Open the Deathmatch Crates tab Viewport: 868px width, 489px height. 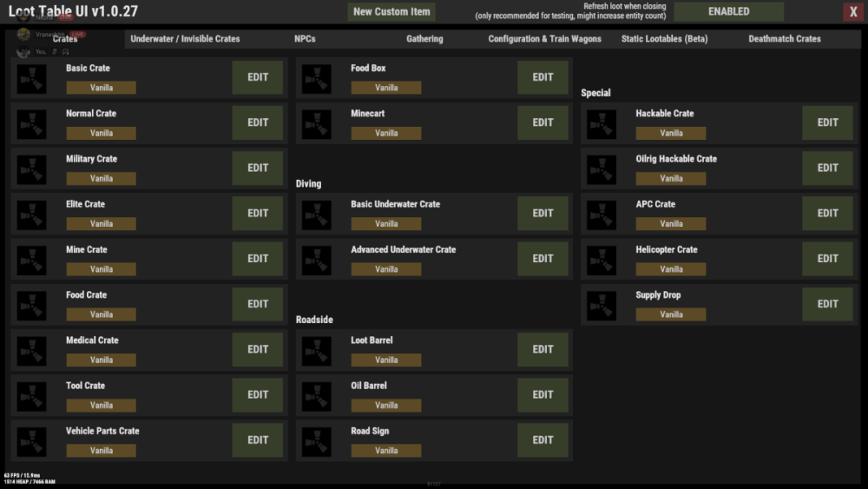(x=784, y=39)
